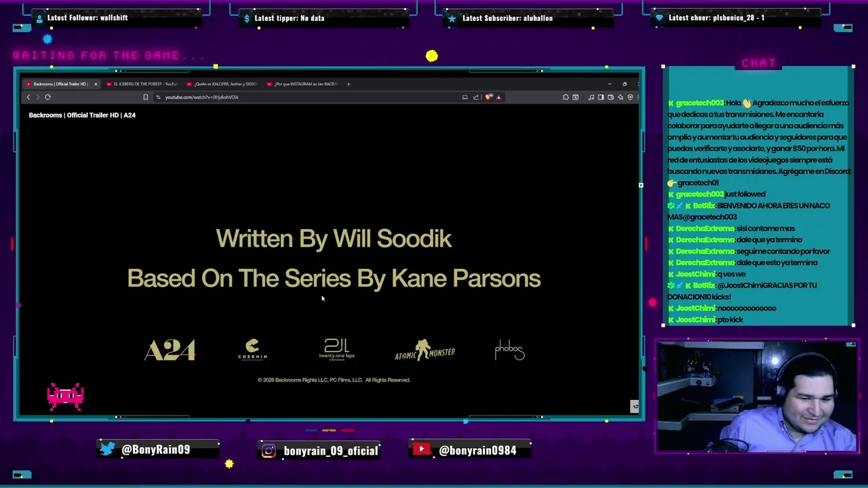Click the streamer webcam feed
The width and height of the screenshot is (868, 488).
click(x=757, y=397)
